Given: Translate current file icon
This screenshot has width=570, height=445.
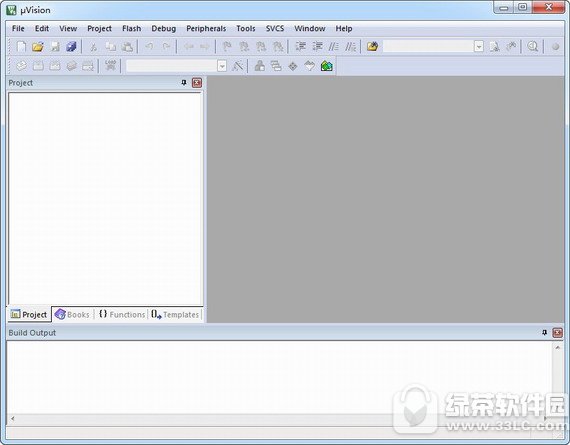Looking at the screenshot, I should 21,66.
